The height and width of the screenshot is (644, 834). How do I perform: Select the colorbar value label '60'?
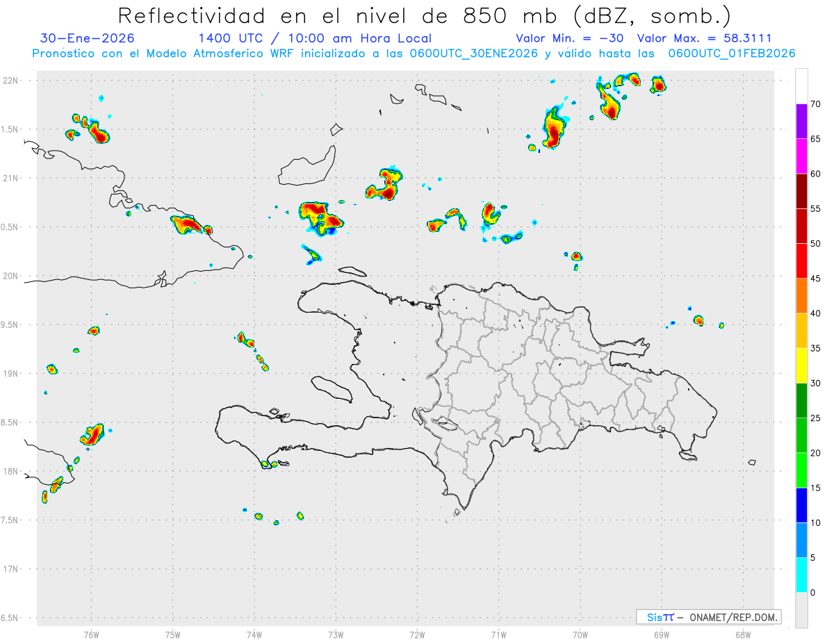coord(816,174)
